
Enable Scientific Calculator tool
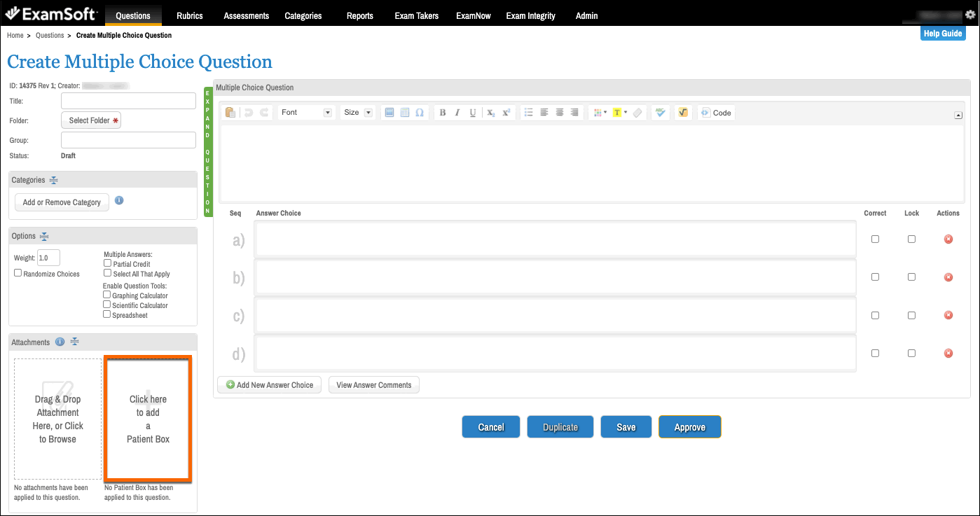point(107,305)
